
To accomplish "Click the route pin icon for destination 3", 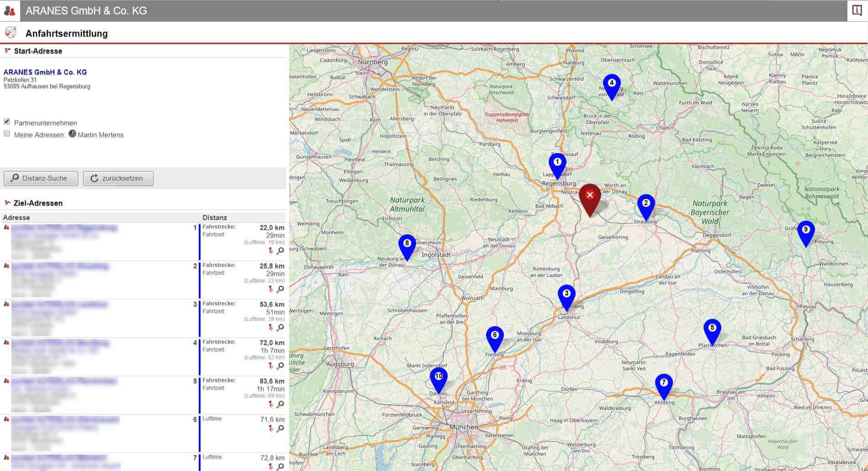I will [271, 327].
